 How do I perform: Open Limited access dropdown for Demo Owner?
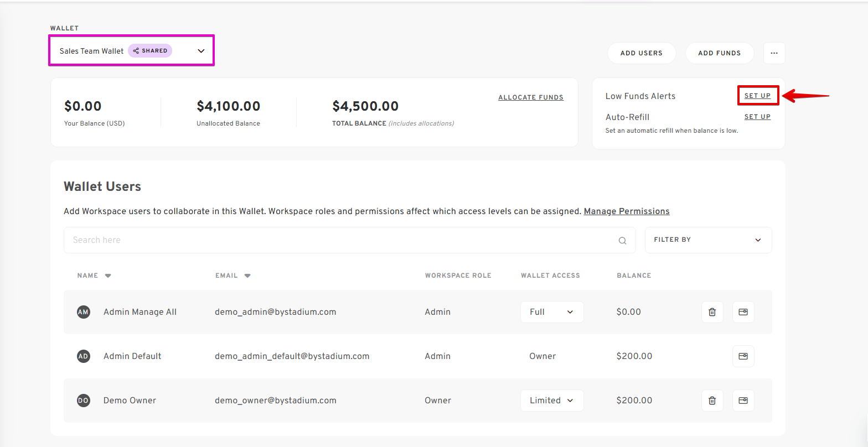(x=552, y=401)
